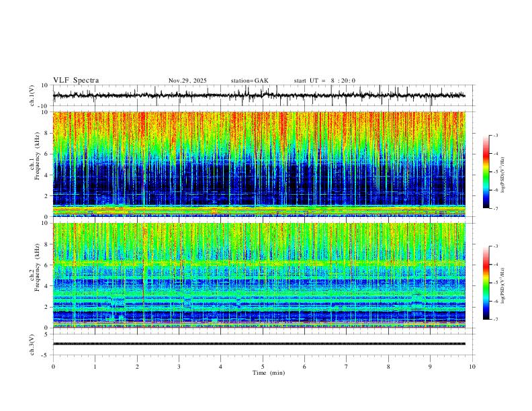The height and width of the screenshot is (411, 532).
Task: Click time axis tick label "4"
Action: point(221,367)
